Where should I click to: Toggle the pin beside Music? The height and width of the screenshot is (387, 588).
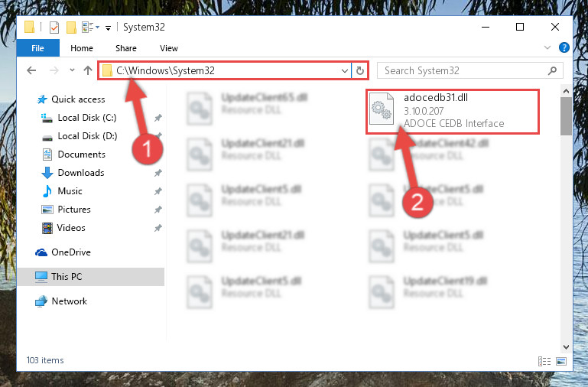(158, 191)
